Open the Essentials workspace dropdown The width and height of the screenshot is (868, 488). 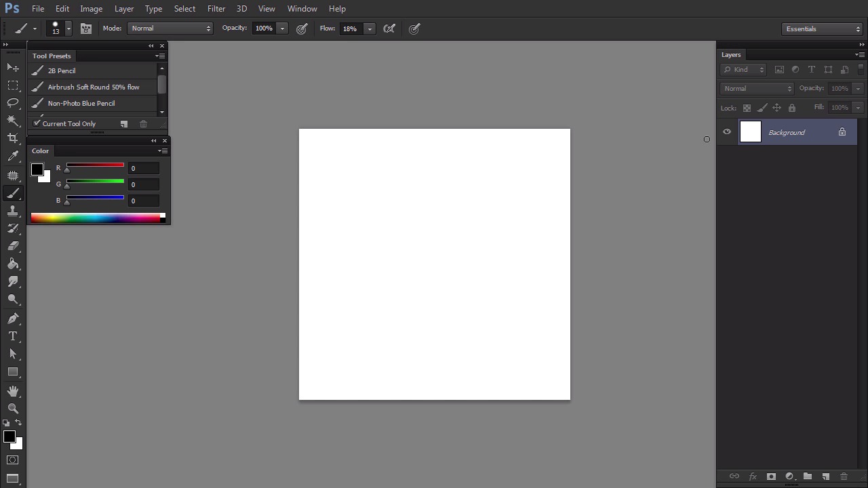point(822,29)
